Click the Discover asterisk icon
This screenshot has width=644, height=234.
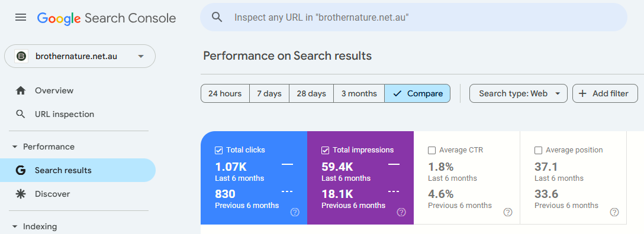pos(21,194)
